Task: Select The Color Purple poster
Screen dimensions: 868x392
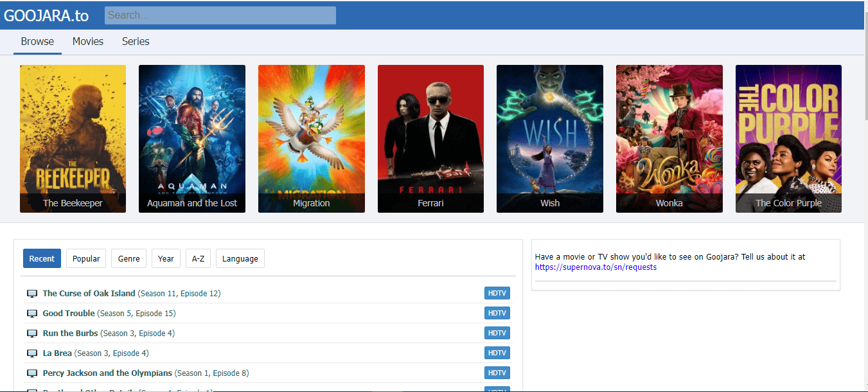Action: [x=788, y=139]
